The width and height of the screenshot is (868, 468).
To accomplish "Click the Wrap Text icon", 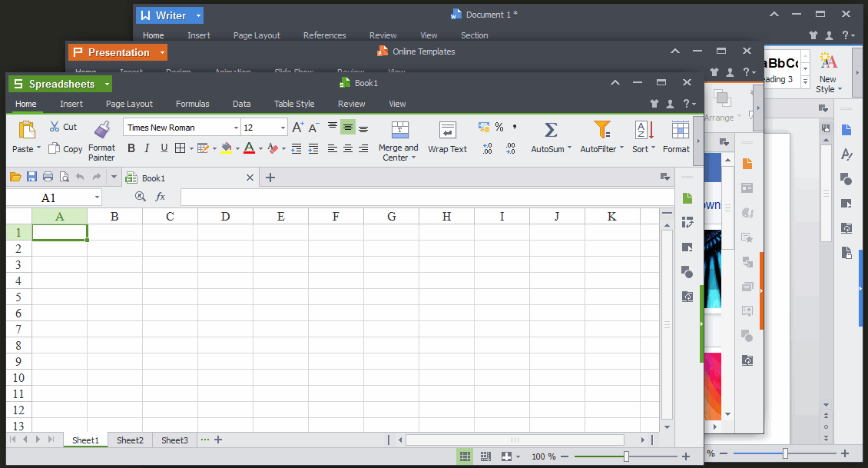I will pos(447,130).
